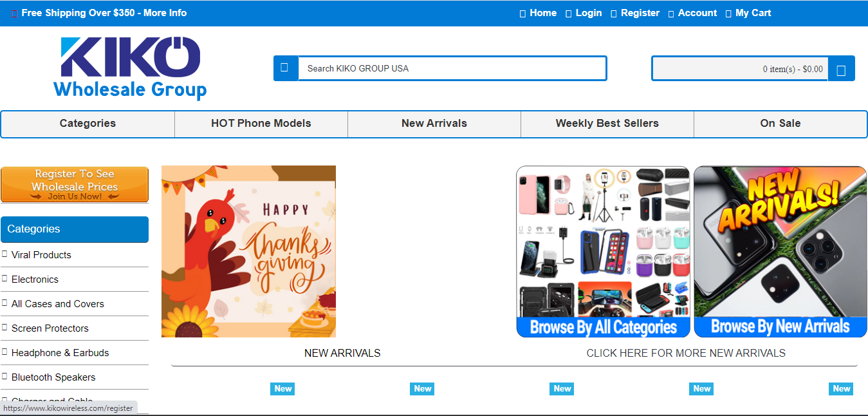Click CLICK HERE FOR MORE NEW ARRIVALS
868x416 pixels.
686,354
